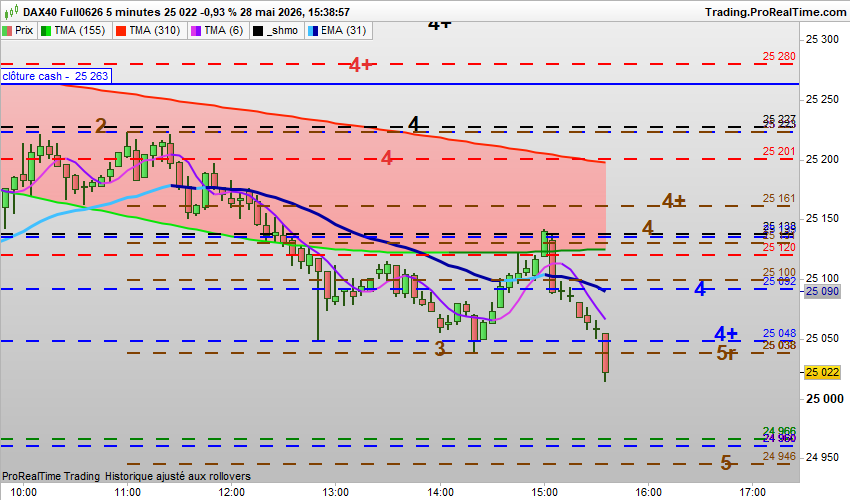Click the brown 25 100 level label
The height and width of the screenshot is (500, 850).
point(779,272)
